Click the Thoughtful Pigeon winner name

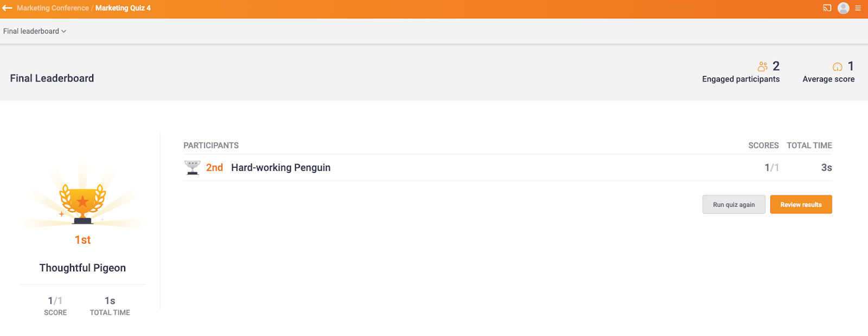[82, 268]
